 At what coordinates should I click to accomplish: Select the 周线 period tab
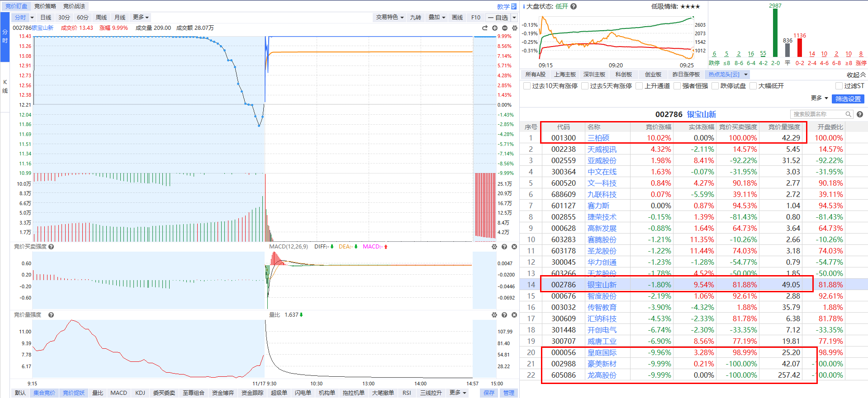click(x=101, y=18)
